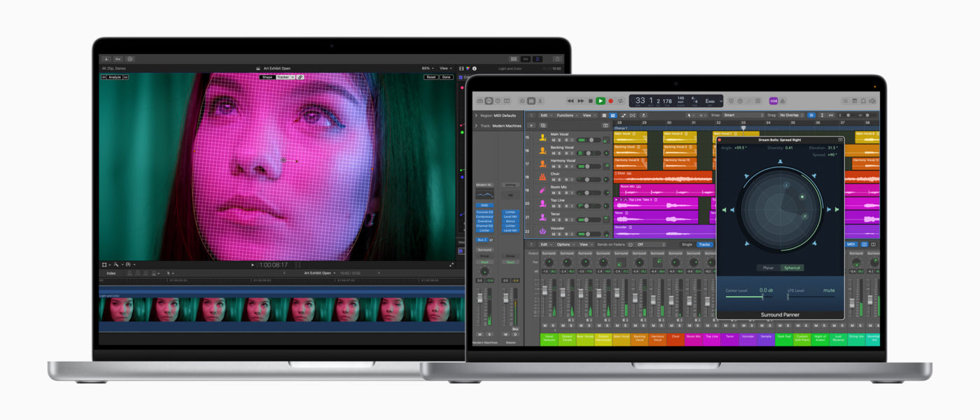Open the Functions menu in tracks area

[566, 115]
